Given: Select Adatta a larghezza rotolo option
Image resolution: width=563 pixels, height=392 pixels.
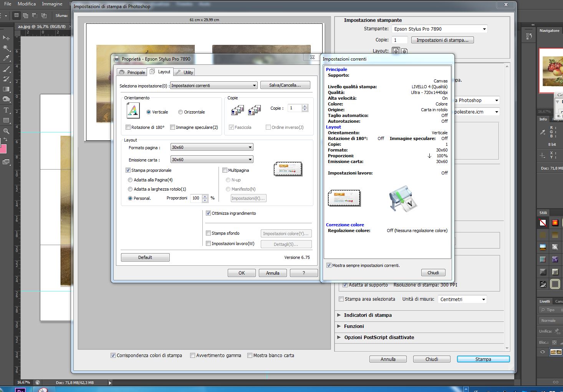Looking at the screenshot, I should [130, 189].
